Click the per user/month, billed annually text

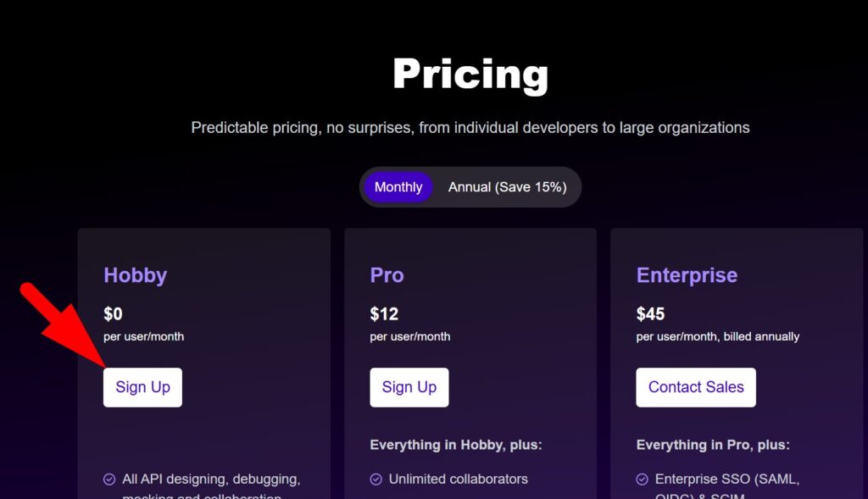[x=718, y=336]
